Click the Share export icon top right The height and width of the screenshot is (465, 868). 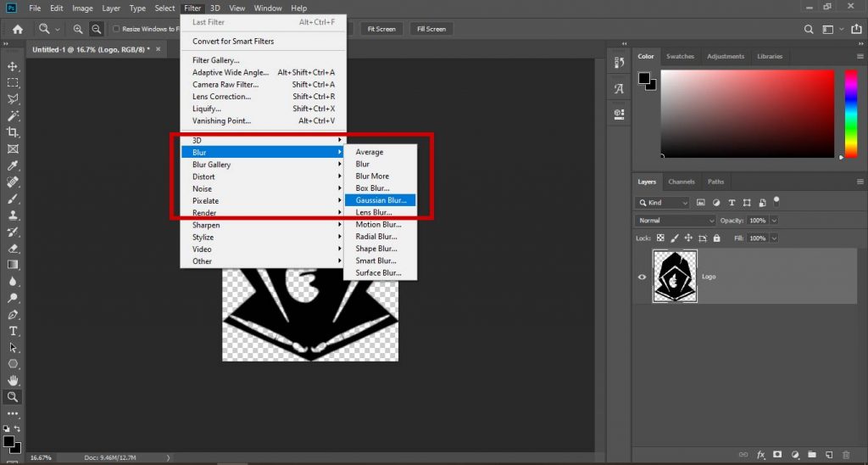(x=856, y=30)
